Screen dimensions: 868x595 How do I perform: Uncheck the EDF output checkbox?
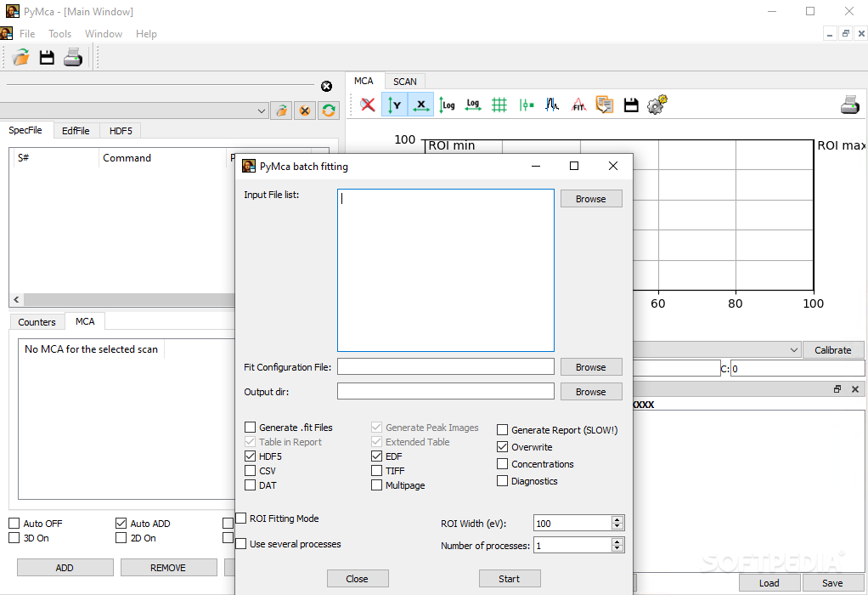376,456
